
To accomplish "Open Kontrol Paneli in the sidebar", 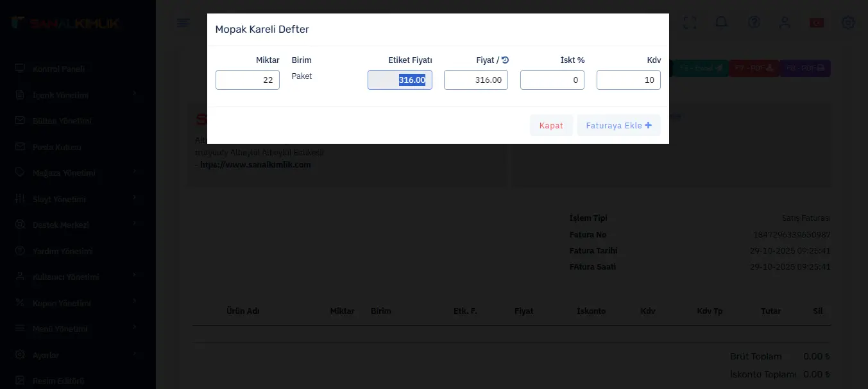I will coord(58,69).
